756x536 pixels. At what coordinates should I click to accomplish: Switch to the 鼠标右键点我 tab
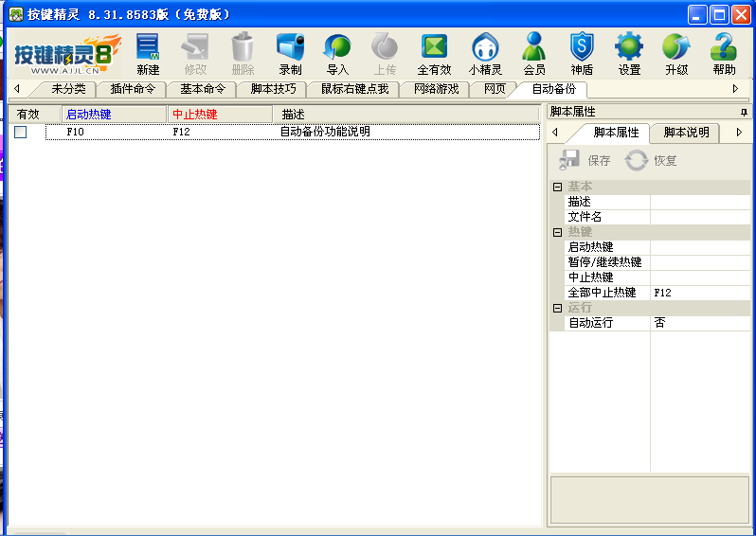pyautogui.click(x=354, y=89)
